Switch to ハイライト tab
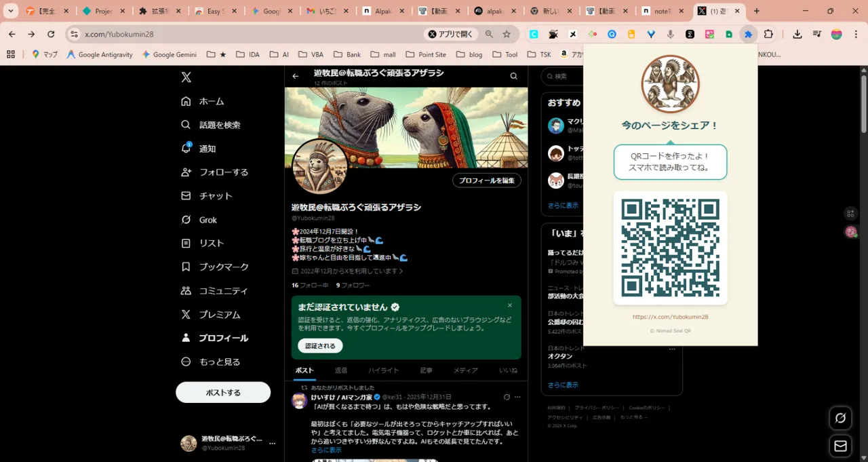Screen dimensions: 868x462 (383, 370)
